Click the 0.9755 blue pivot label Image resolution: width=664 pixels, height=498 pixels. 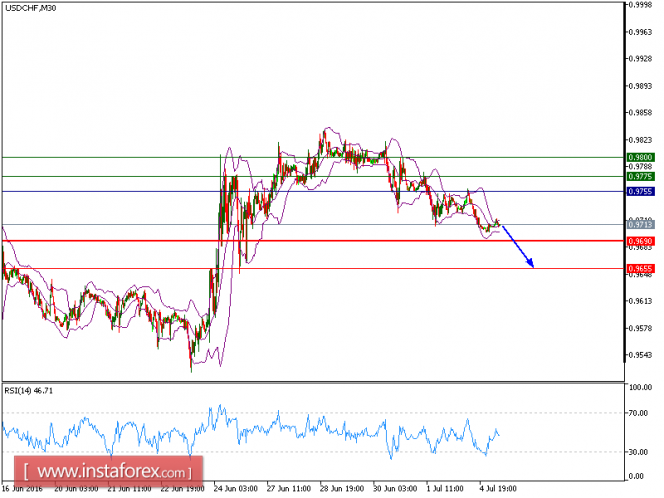click(640, 191)
